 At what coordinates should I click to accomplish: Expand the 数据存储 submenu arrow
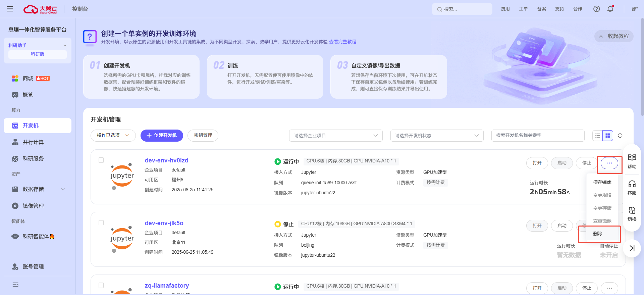(x=63, y=189)
